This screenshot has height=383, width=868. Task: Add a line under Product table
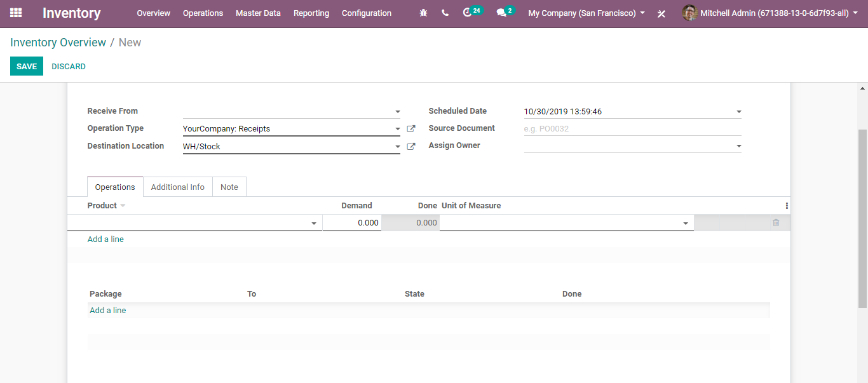(105, 239)
